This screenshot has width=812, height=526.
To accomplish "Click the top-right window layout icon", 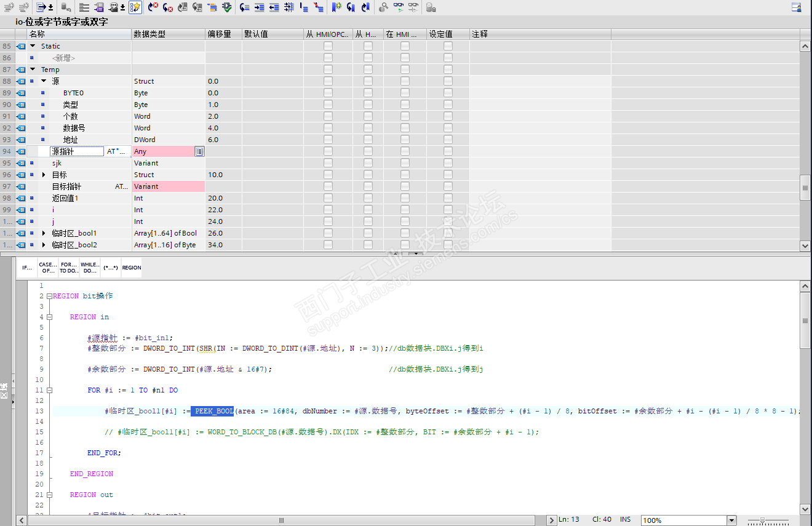I will [797, 7].
